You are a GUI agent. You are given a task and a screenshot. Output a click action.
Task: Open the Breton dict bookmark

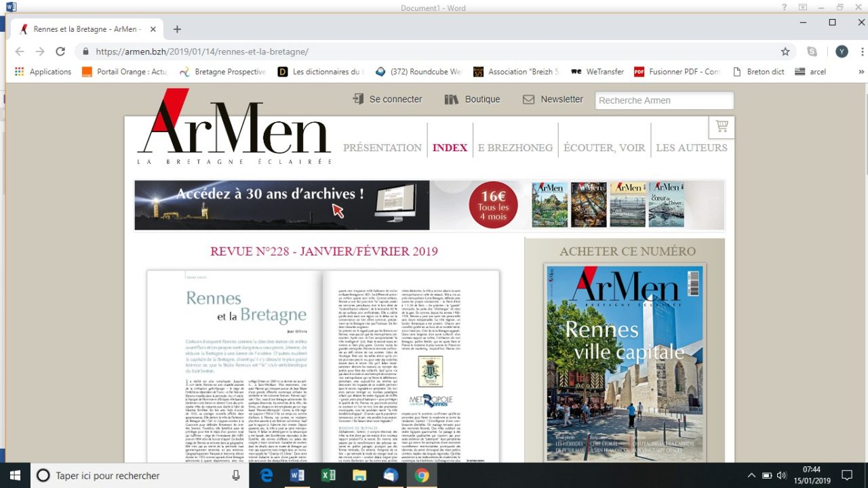tap(758, 71)
